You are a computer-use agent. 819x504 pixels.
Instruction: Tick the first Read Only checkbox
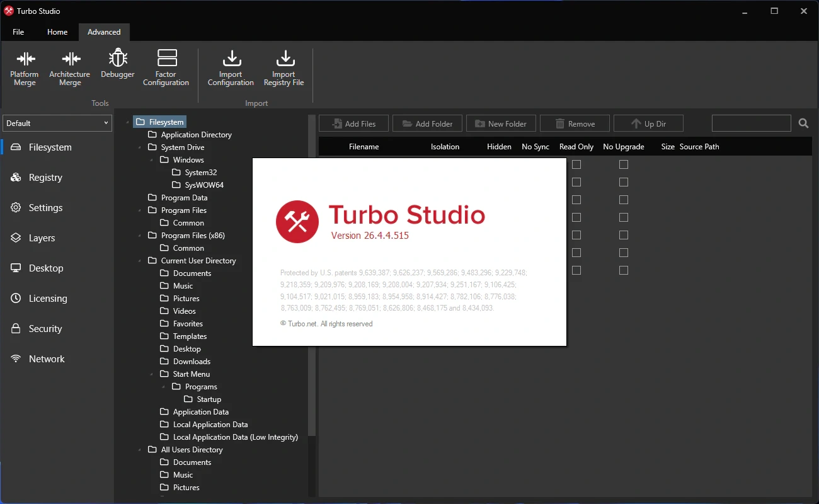576,164
